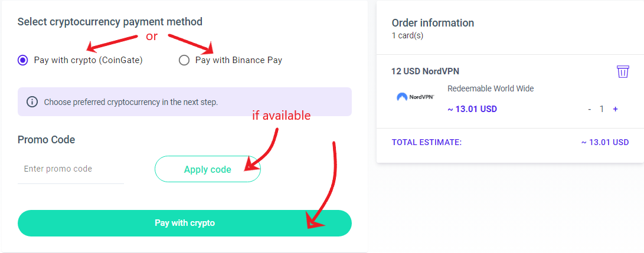Screen dimensions: 644x253
Task: Click the Order information heading
Action: pyautogui.click(x=433, y=23)
